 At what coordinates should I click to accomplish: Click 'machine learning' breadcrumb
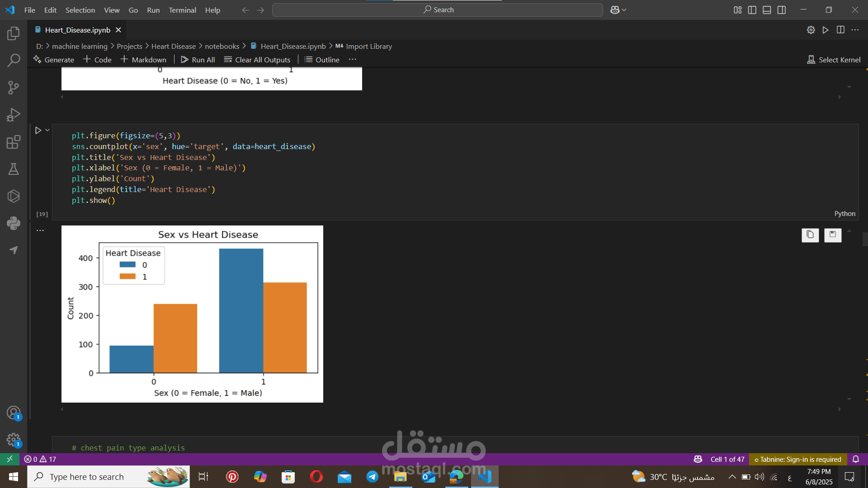[x=80, y=46]
